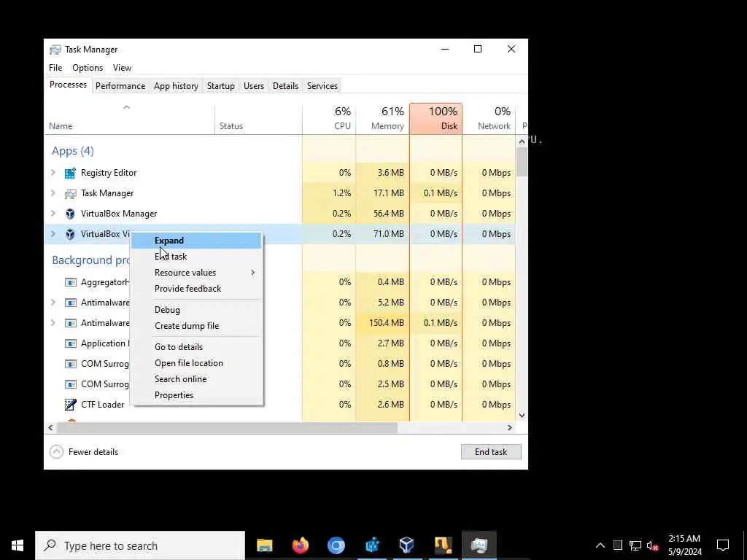Viewport: 747px width, 560px height.
Task: Click the Application process row icon
Action: coord(70,343)
